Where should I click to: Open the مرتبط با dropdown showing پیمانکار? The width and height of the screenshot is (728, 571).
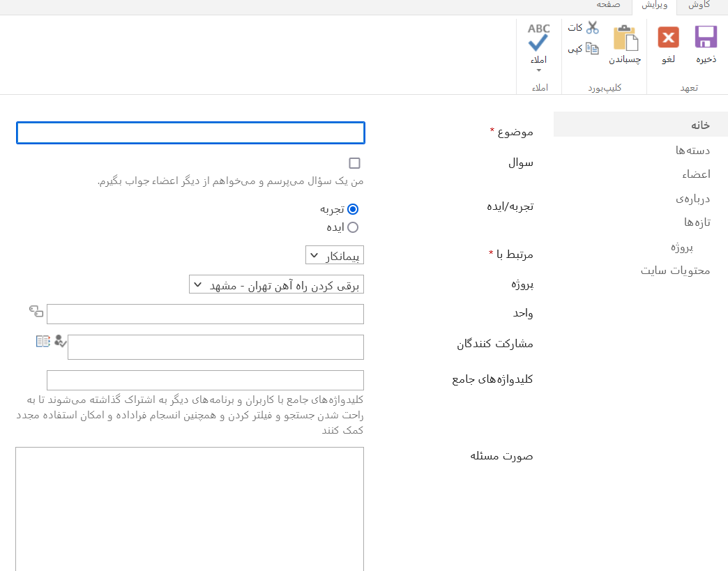point(334,255)
